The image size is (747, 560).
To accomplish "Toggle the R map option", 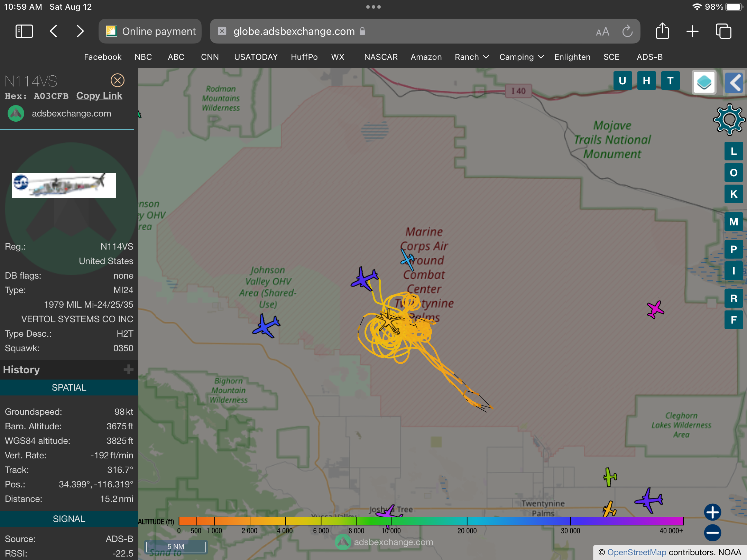I will (734, 298).
